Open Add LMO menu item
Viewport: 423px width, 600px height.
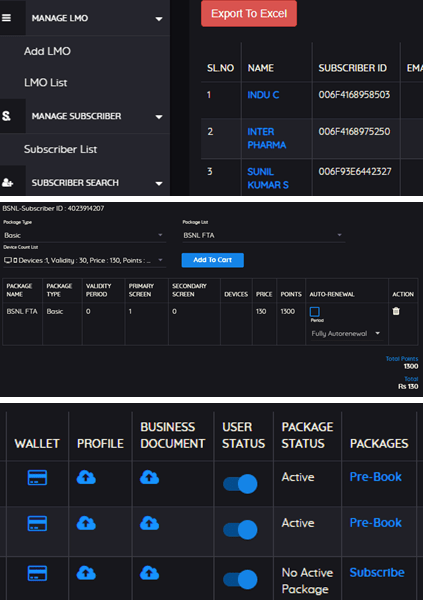pos(47,51)
